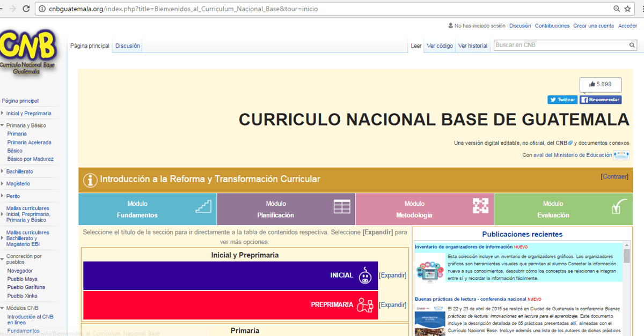
Task: Click the search magnifier icon in CNB search
Action: click(632, 46)
